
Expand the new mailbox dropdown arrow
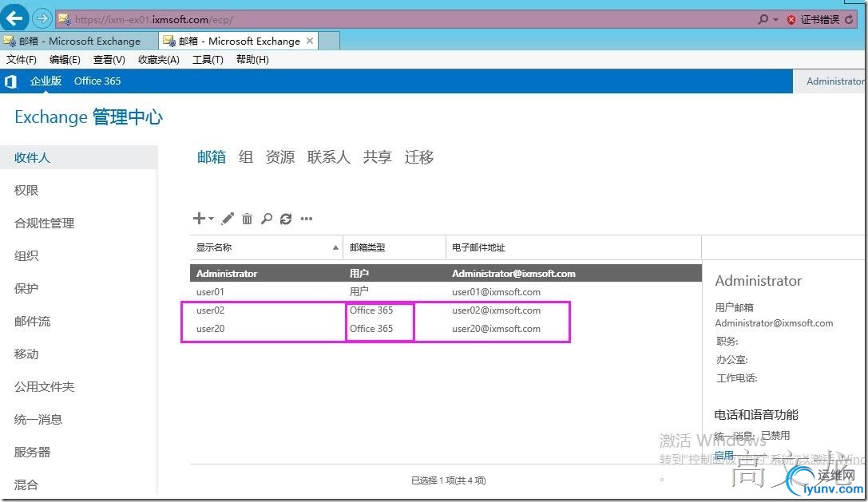[211, 219]
